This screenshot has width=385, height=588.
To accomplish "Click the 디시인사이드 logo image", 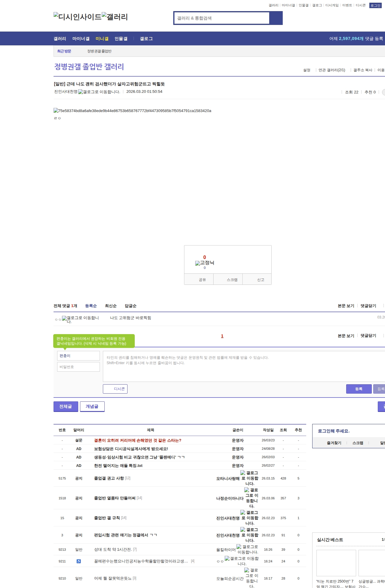I will pyautogui.click(x=77, y=17).
